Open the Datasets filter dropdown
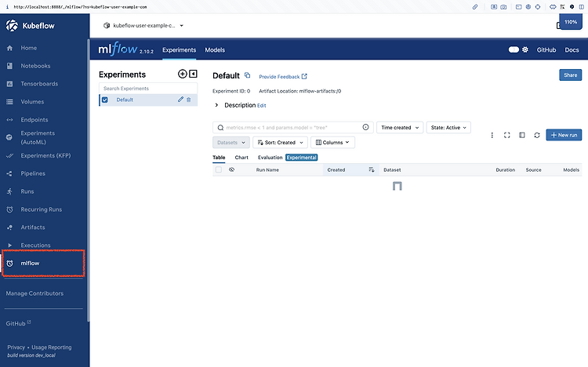This screenshot has height=367, width=588. (x=231, y=143)
